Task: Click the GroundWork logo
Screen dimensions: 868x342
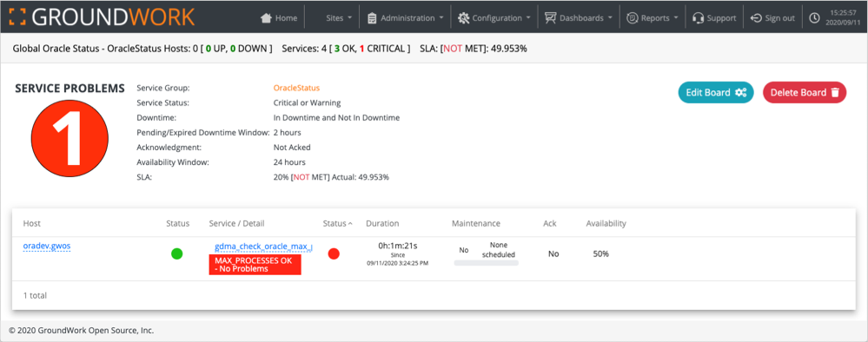Action: 103,17
